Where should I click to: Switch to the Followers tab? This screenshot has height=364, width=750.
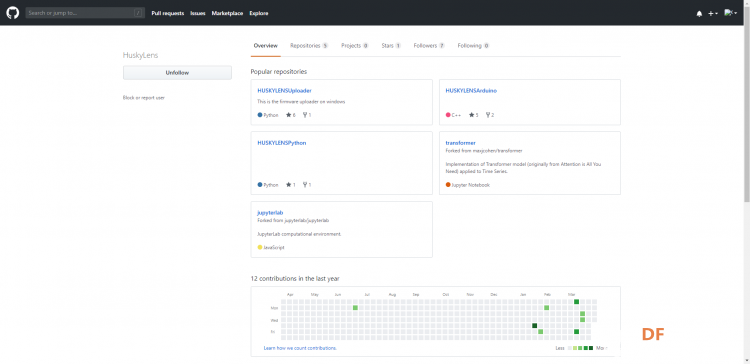pos(429,46)
